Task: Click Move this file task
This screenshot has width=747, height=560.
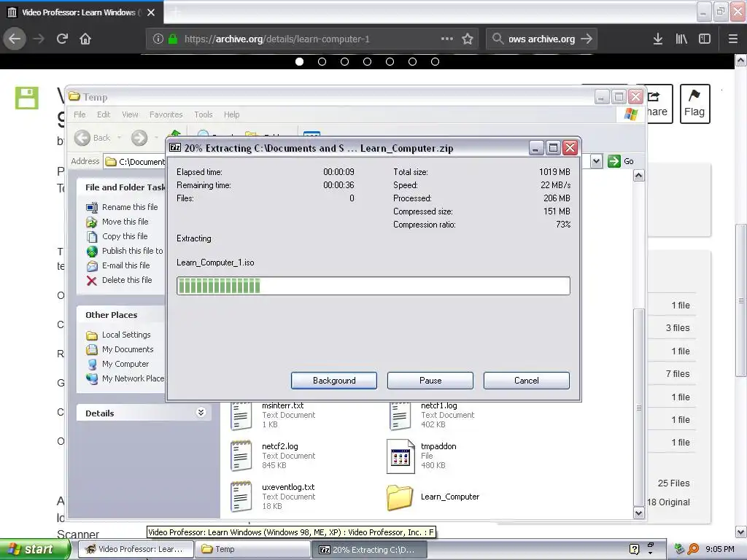Action: point(117,222)
